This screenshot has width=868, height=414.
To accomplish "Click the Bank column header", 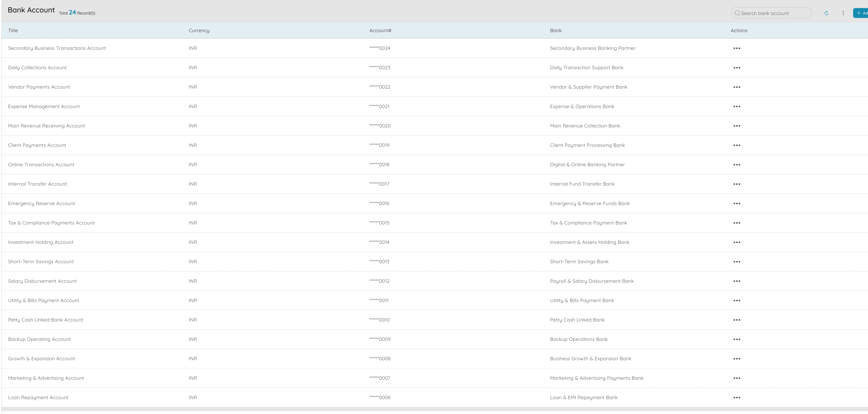I will [x=556, y=30].
